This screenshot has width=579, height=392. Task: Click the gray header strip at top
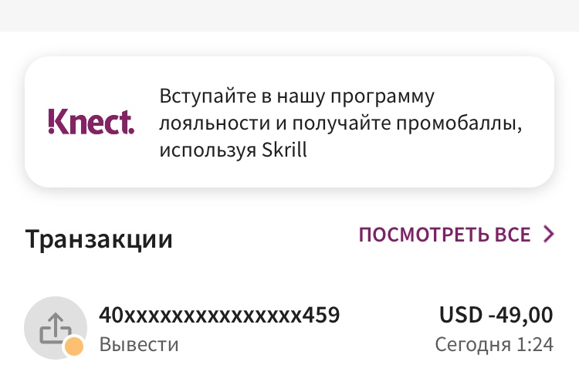pos(289,15)
